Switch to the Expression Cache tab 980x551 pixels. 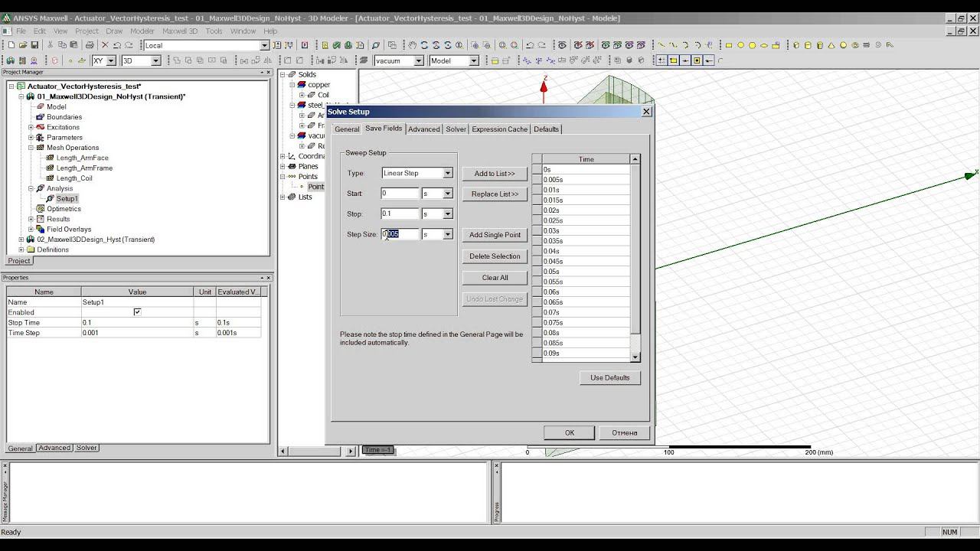click(x=500, y=129)
